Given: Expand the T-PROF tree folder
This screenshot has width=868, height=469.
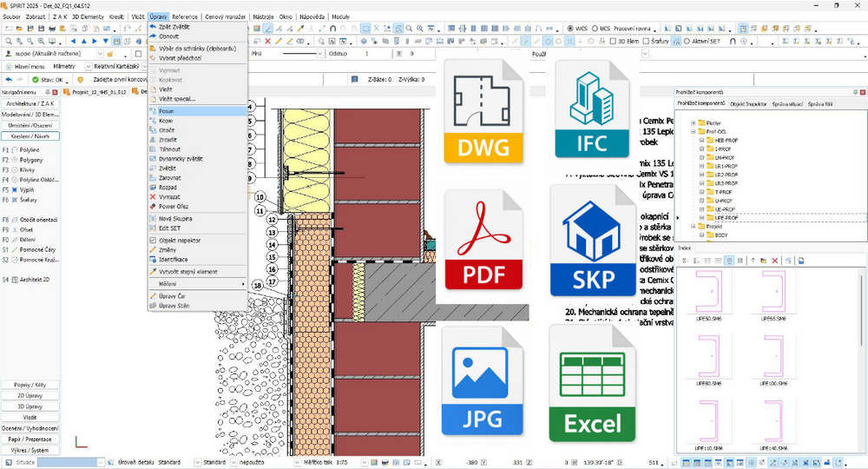Looking at the screenshot, I should pyautogui.click(x=702, y=192).
